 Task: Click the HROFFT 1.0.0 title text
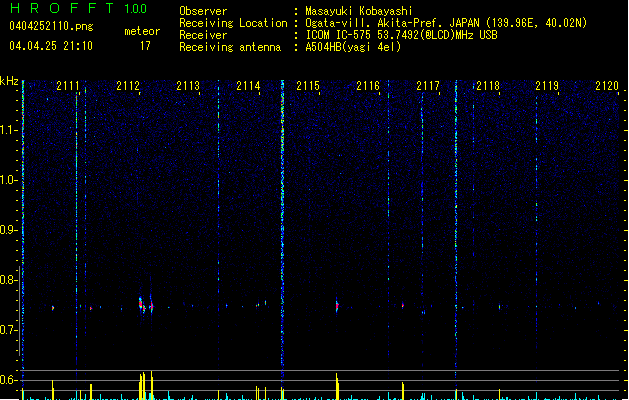point(78,8)
